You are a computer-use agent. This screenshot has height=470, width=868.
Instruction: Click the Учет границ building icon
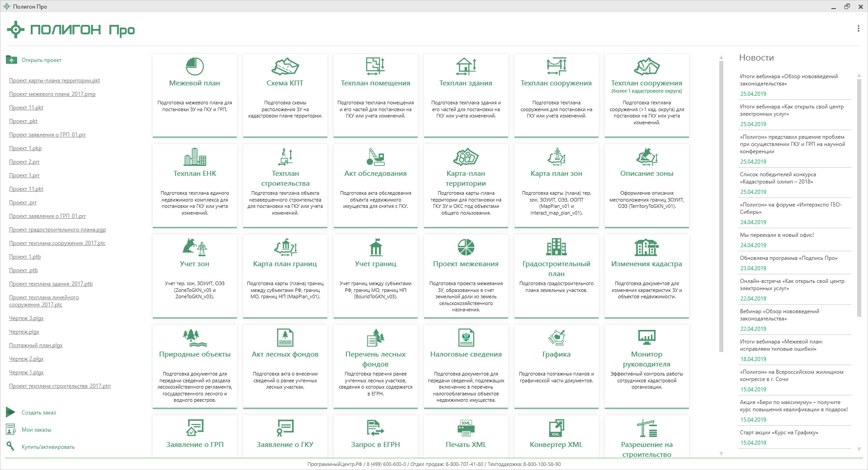(x=376, y=247)
